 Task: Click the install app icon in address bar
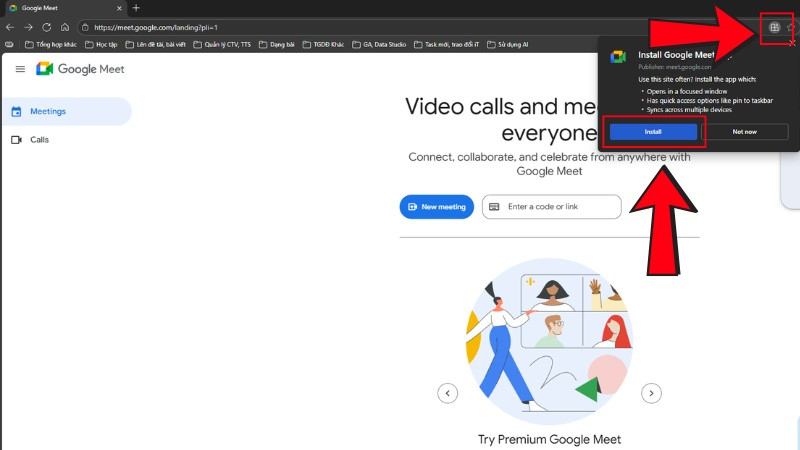774,28
